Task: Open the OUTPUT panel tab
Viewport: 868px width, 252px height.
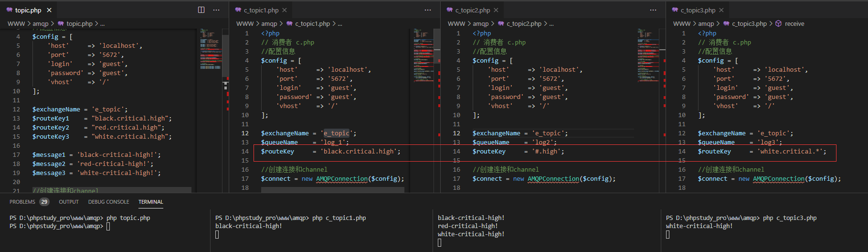Action: 69,202
